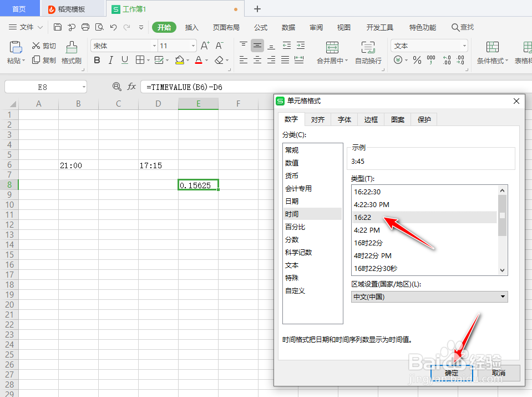Viewport: 532px width, 397px height.
Task: Click the red font color swatch
Action: click(x=199, y=64)
